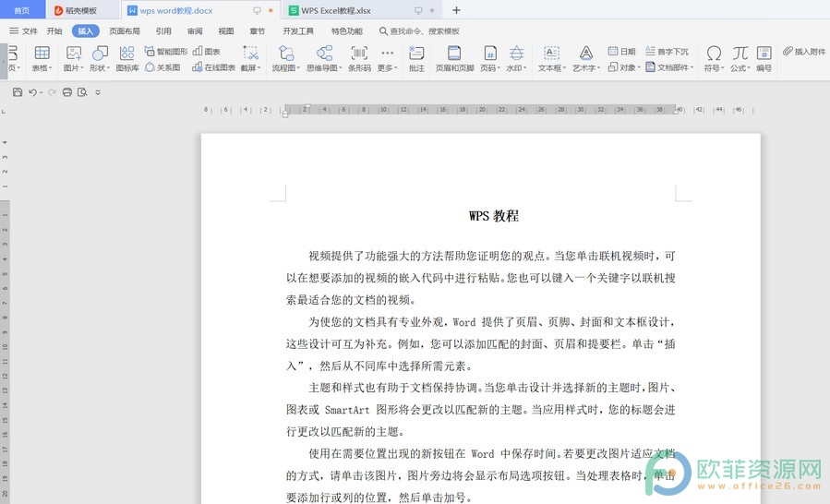Expand the 思维导图 dropdown arrow
830x504 pixels.
click(x=340, y=67)
